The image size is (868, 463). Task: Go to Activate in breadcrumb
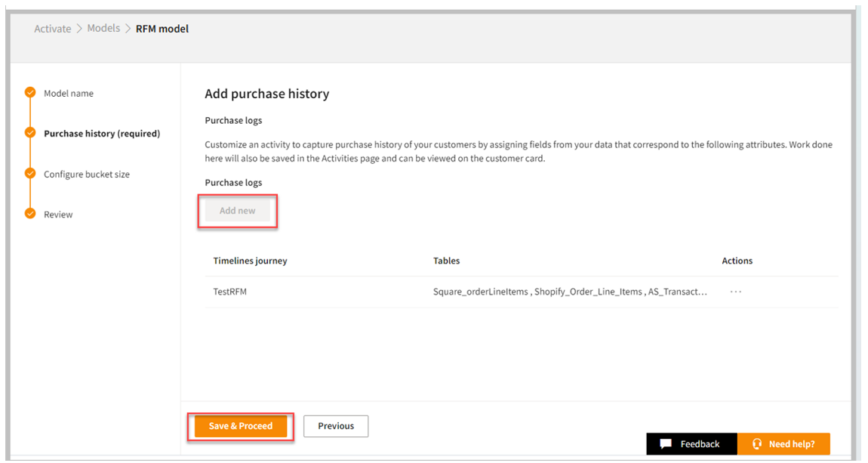coord(53,29)
